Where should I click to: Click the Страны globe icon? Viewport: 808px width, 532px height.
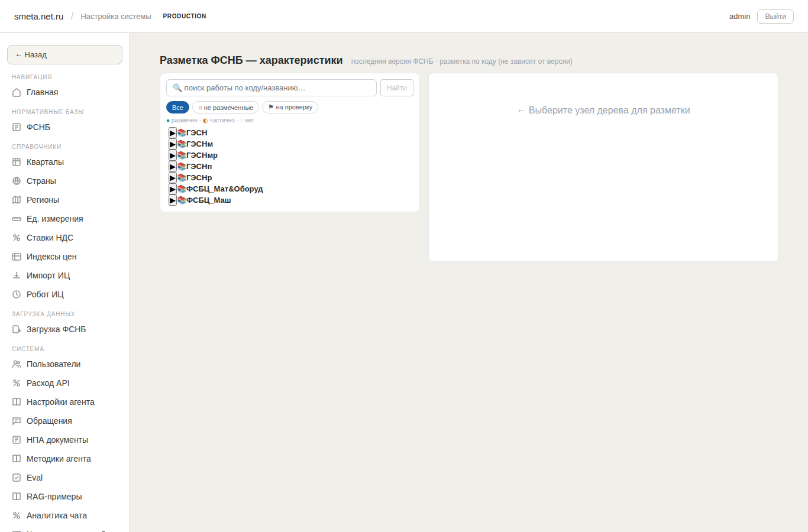coord(17,181)
